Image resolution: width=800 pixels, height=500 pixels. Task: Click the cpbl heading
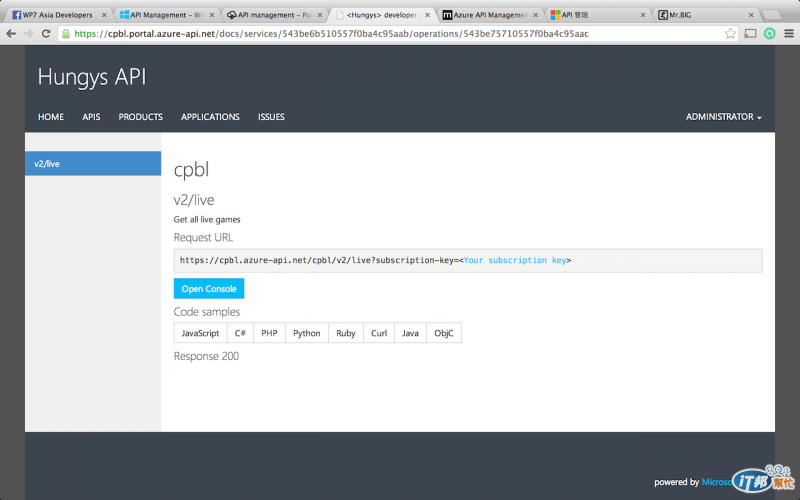191,170
